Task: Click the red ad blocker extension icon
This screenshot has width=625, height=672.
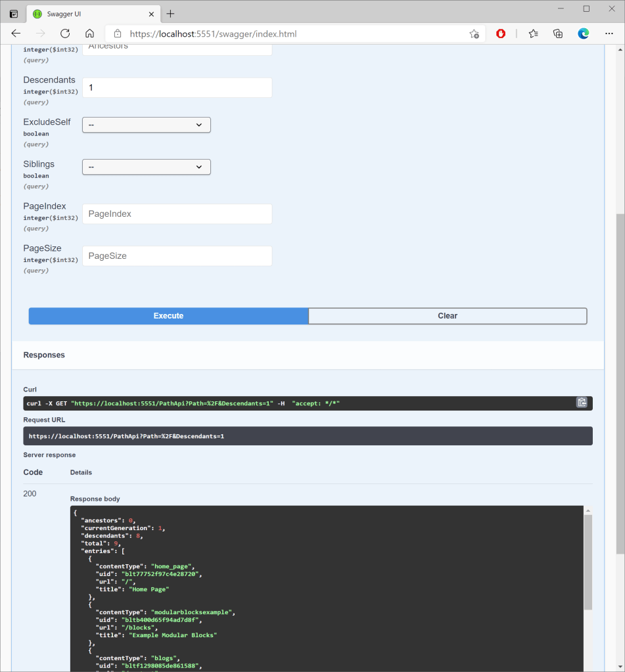Action: coord(501,34)
